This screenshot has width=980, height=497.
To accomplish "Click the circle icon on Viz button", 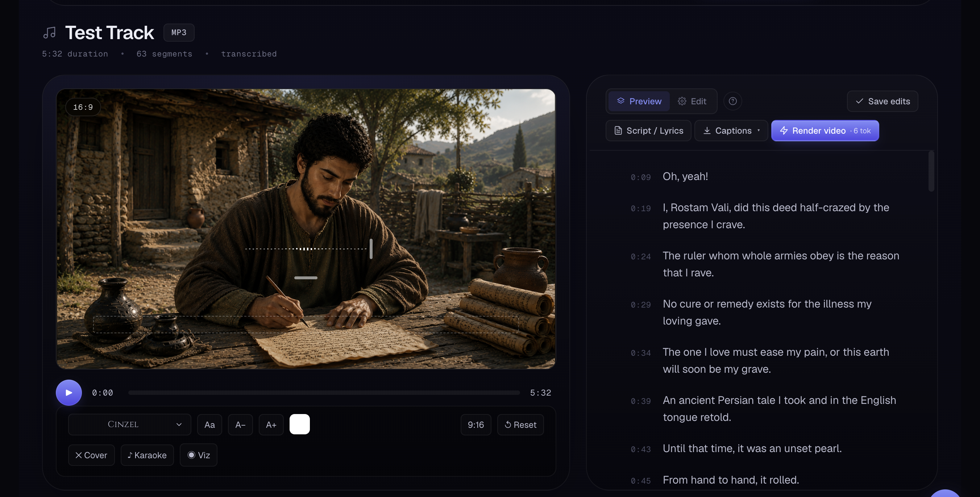I will [191, 455].
